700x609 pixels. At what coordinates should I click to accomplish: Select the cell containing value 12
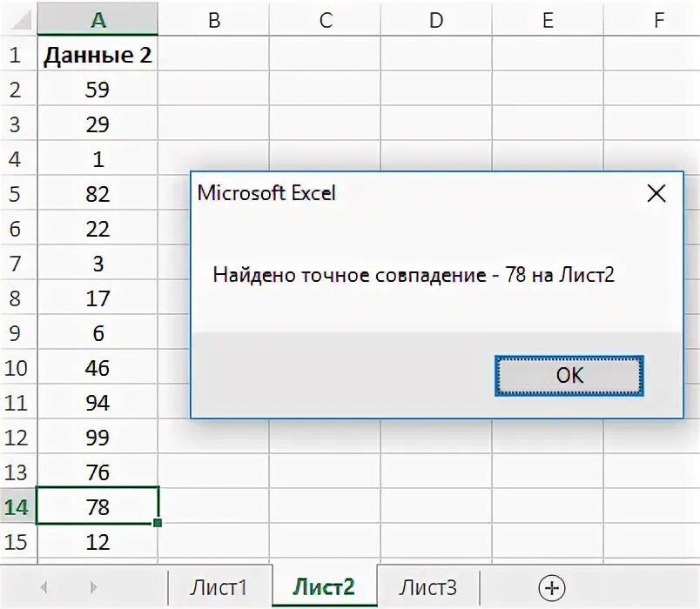click(x=98, y=542)
